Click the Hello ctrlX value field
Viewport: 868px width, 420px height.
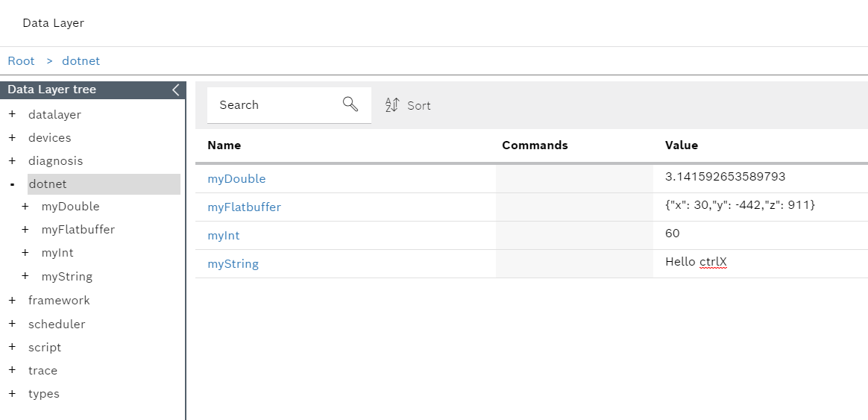pyautogui.click(x=696, y=263)
